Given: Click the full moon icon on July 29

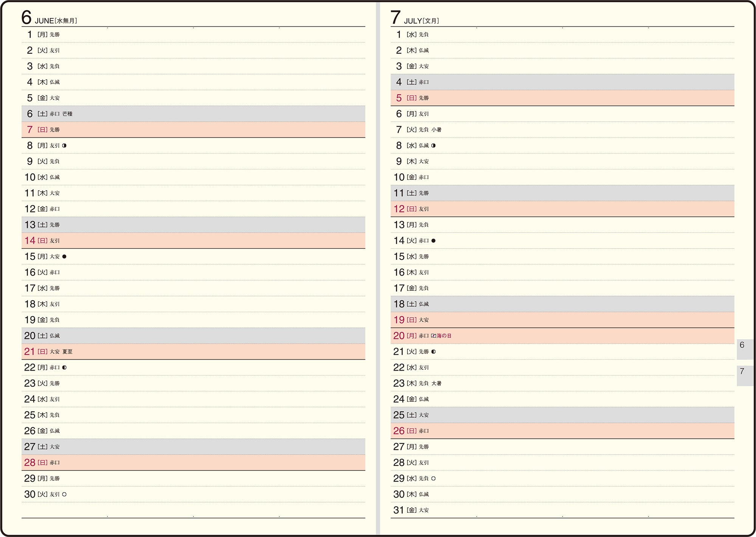Looking at the screenshot, I should (433, 478).
